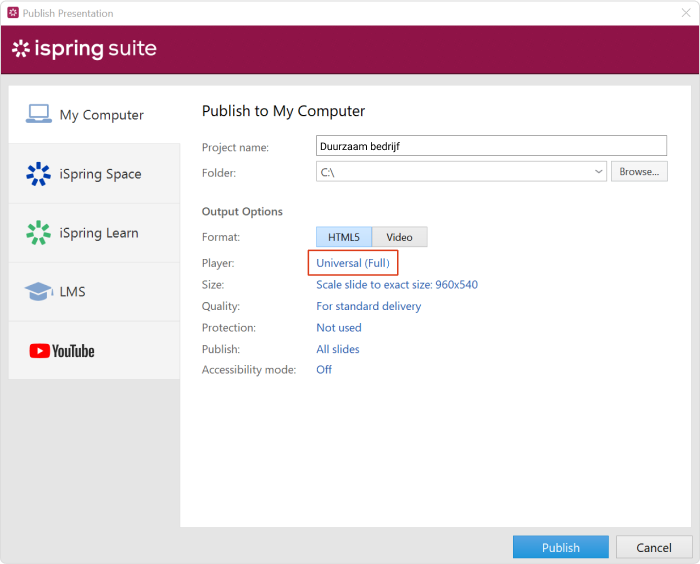Click the laptop icon for My Computer
Image resolution: width=700 pixels, height=564 pixels.
click(39, 114)
